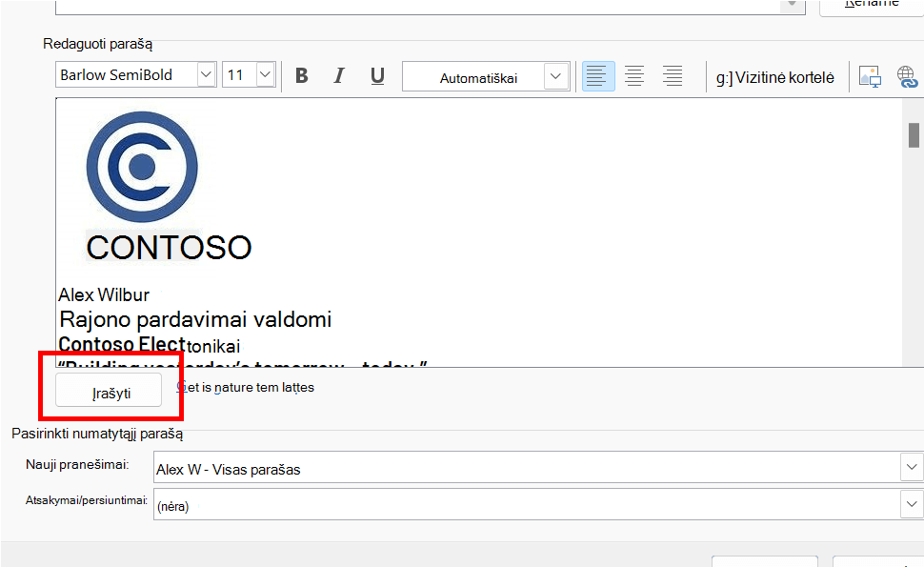Click the 'Contoso Electtonikai' text line
The width and height of the screenshot is (924, 567).
coord(150,345)
